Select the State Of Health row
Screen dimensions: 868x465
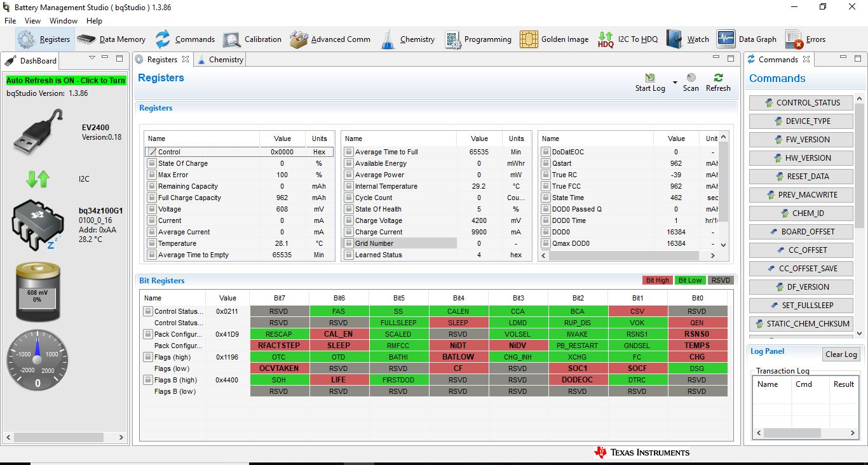point(436,209)
